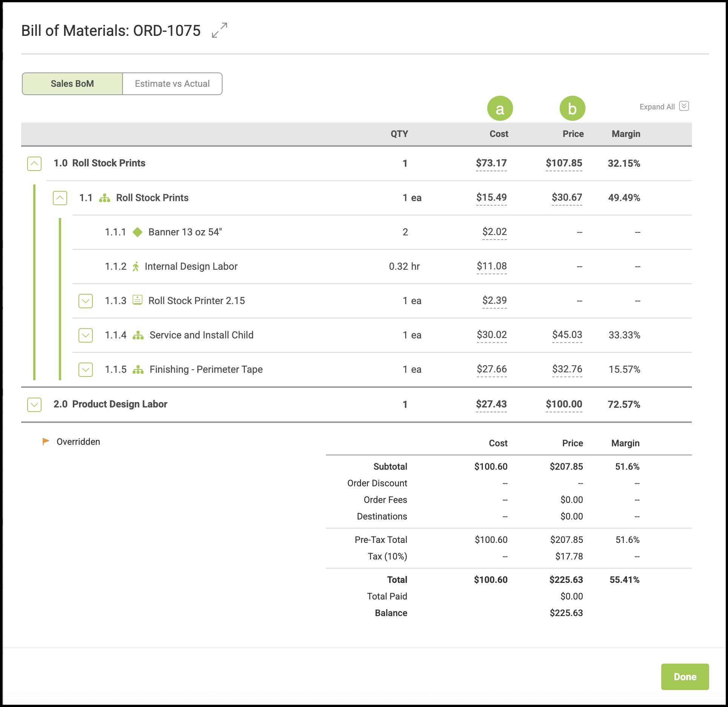
Task: Click the assembly icon beside Roll Stock Prints 1.1
Action: pos(104,198)
